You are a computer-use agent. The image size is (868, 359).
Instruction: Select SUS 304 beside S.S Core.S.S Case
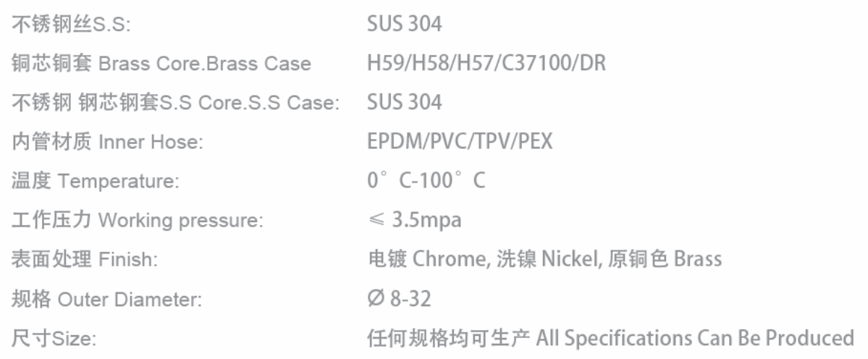(404, 103)
